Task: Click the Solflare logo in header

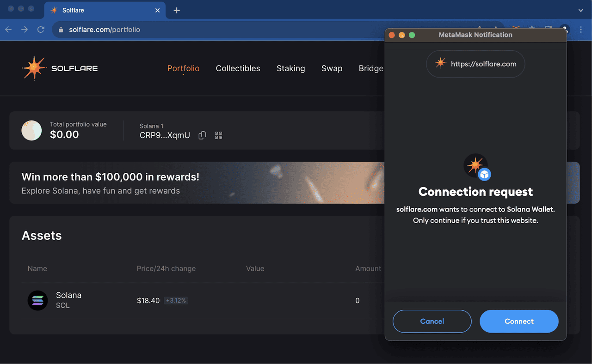Action: [60, 68]
